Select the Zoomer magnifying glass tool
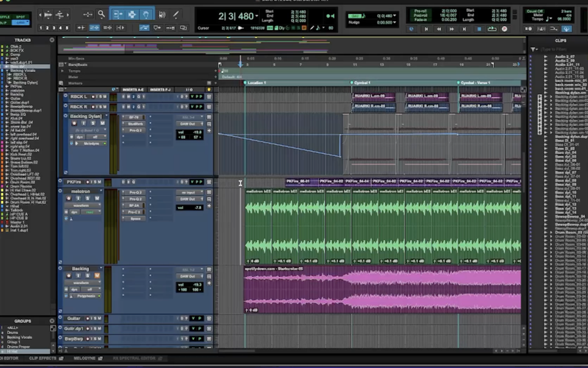Screen dimensions: 588x368 point(101,14)
